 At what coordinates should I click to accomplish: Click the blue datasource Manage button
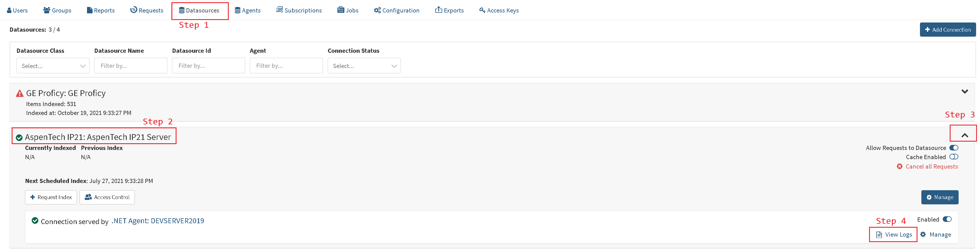pos(940,197)
